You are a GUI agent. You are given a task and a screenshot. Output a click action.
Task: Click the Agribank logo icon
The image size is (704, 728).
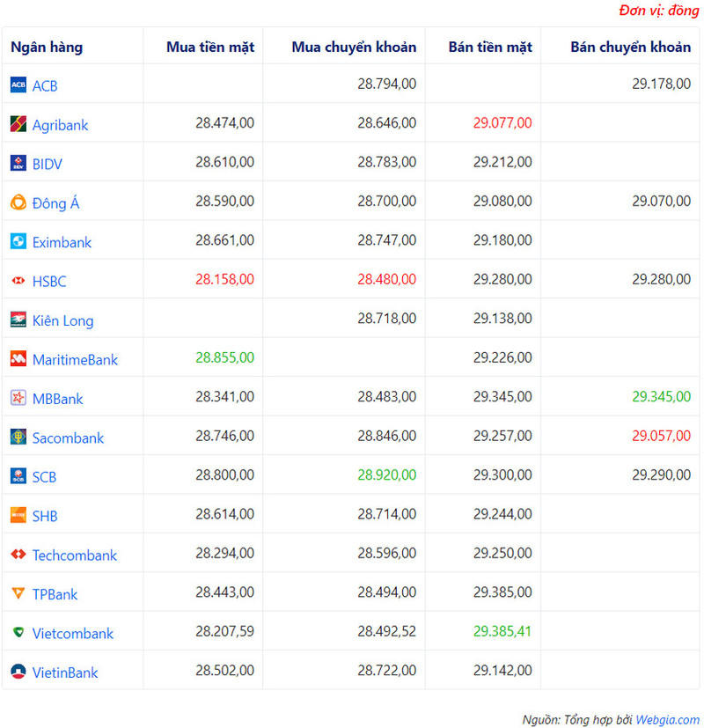[18, 124]
